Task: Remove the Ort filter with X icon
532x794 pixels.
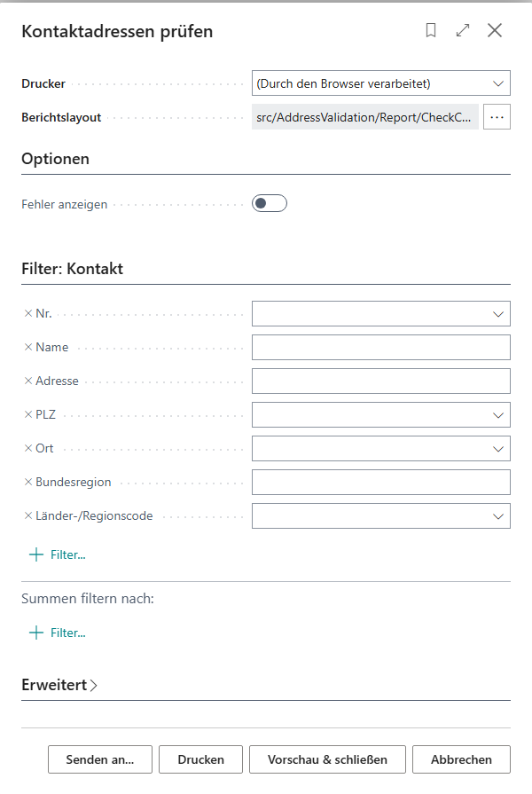Action: 28,448
